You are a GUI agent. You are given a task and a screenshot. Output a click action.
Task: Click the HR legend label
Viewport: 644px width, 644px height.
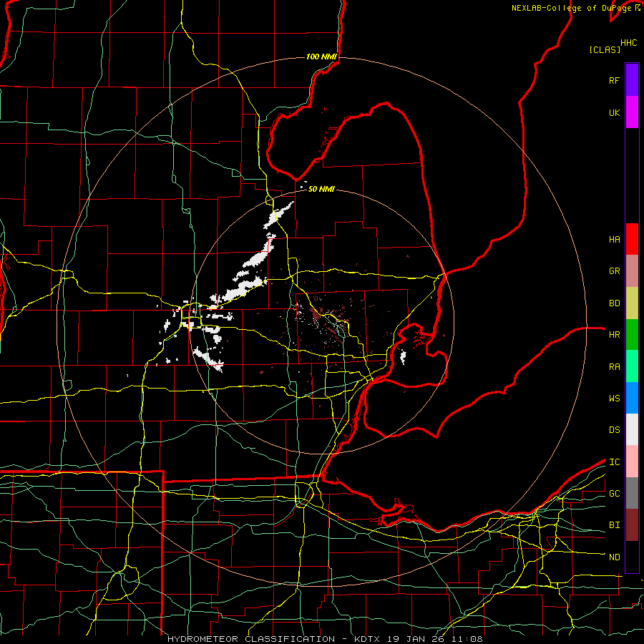614,335
